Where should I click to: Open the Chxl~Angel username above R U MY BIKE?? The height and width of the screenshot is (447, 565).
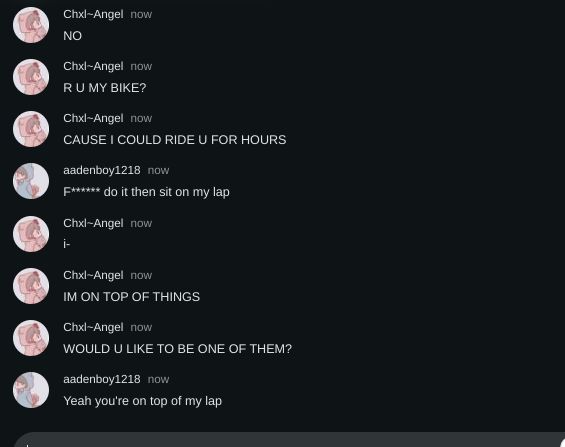click(93, 66)
